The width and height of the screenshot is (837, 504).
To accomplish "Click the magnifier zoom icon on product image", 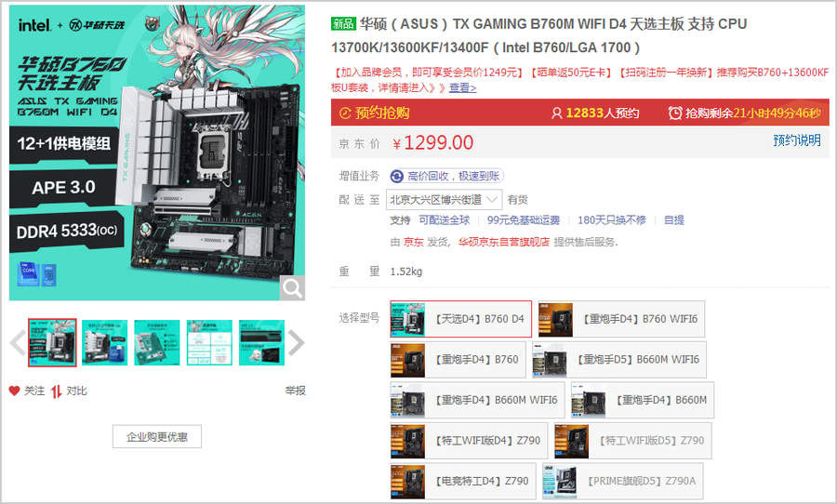I will point(293,288).
